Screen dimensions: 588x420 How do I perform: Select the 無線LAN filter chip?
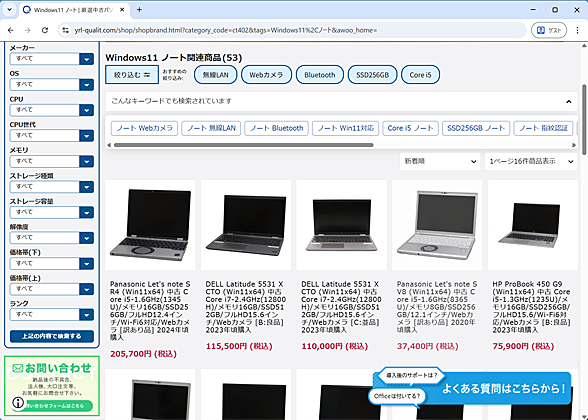216,75
